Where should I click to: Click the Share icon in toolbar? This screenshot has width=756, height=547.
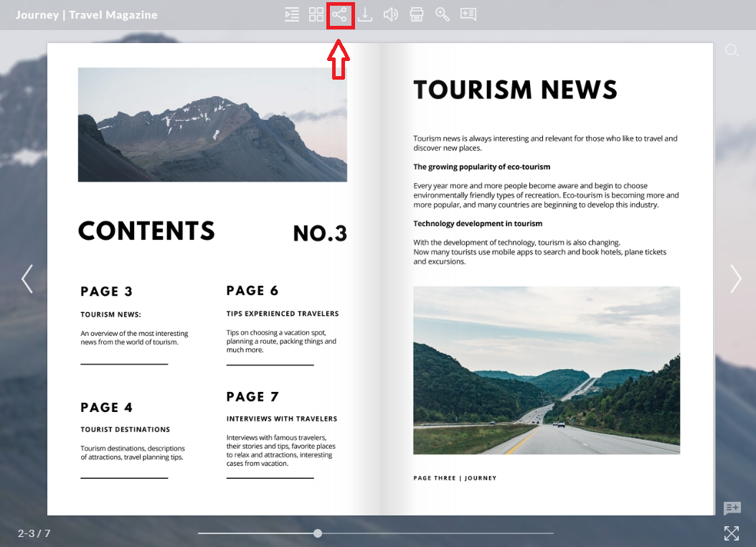pyautogui.click(x=339, y=14)
